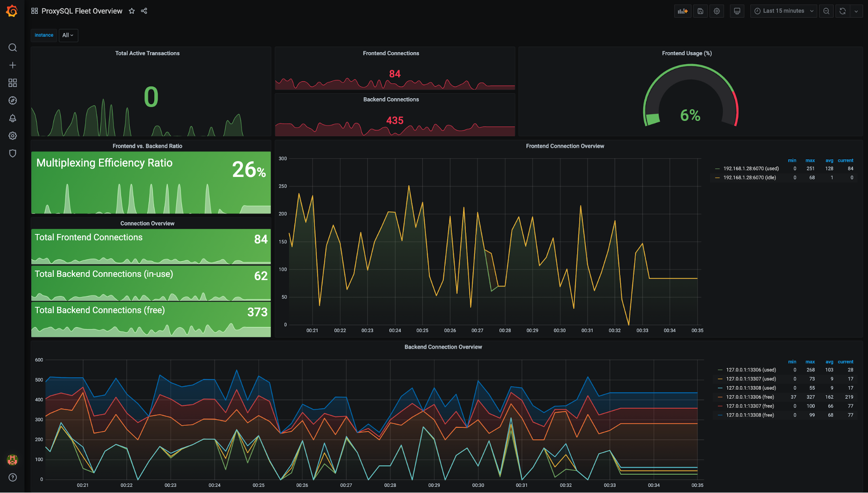This screenshot has height=493, width=868.
Task: Click the Create plus icon in sidebar
Action: 13,65
